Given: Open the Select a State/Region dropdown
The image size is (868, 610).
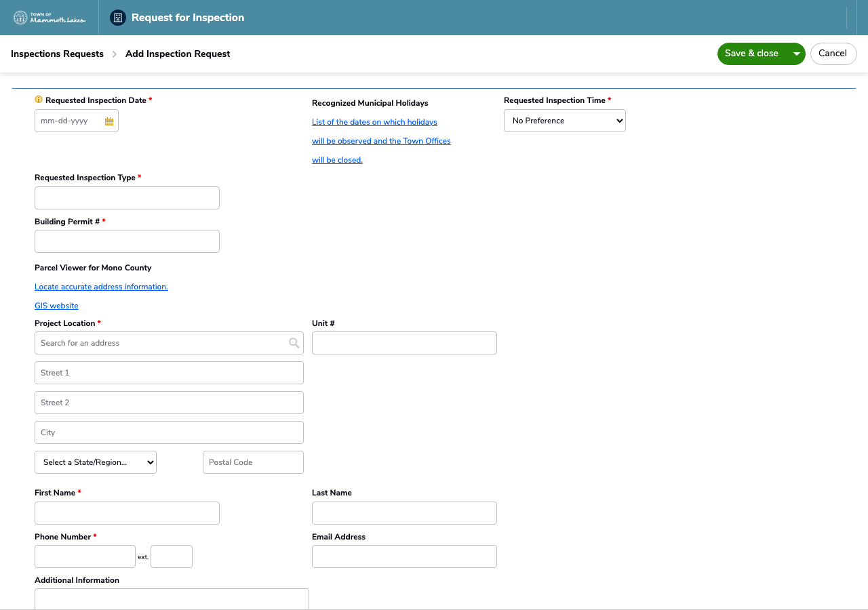Looking at the screenshot, I should pos(96,462).
